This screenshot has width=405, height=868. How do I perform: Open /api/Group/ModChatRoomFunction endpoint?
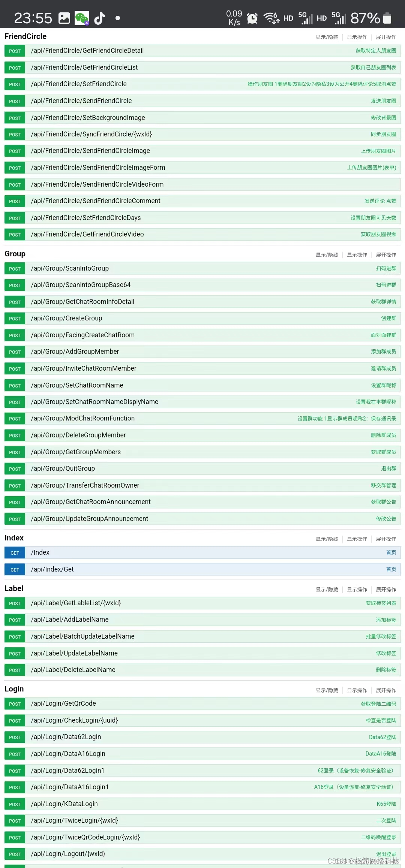202,419
